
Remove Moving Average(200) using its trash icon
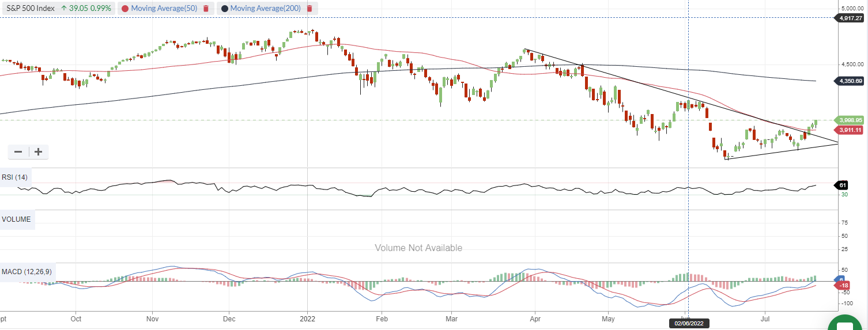pyautogui.click(x=310, y=9)
